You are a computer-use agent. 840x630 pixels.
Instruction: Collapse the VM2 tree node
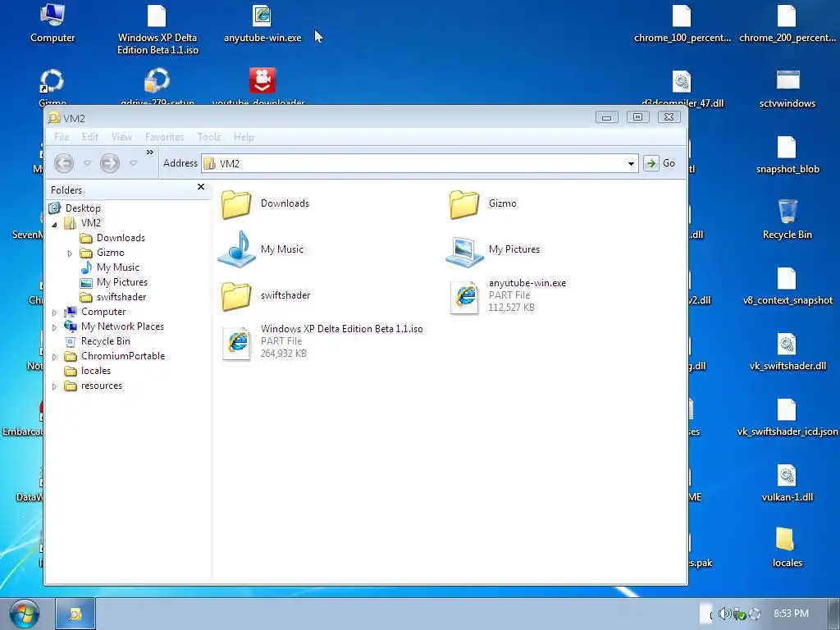click(x=54, y=225)
